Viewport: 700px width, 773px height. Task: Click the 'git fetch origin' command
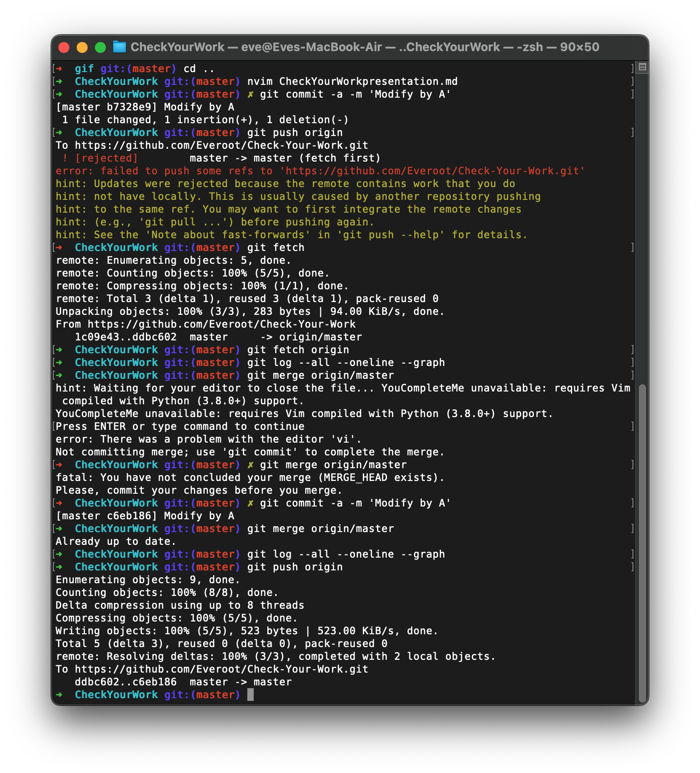[298, 350]
